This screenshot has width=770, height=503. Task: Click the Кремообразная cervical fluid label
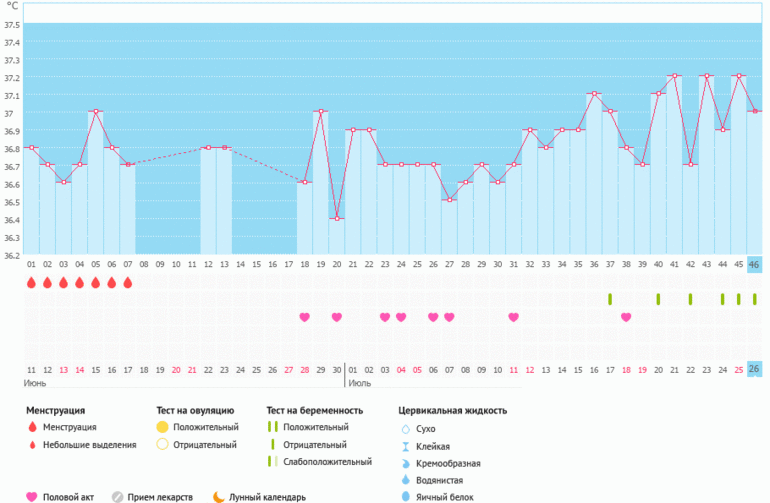(x=449, y=463)
